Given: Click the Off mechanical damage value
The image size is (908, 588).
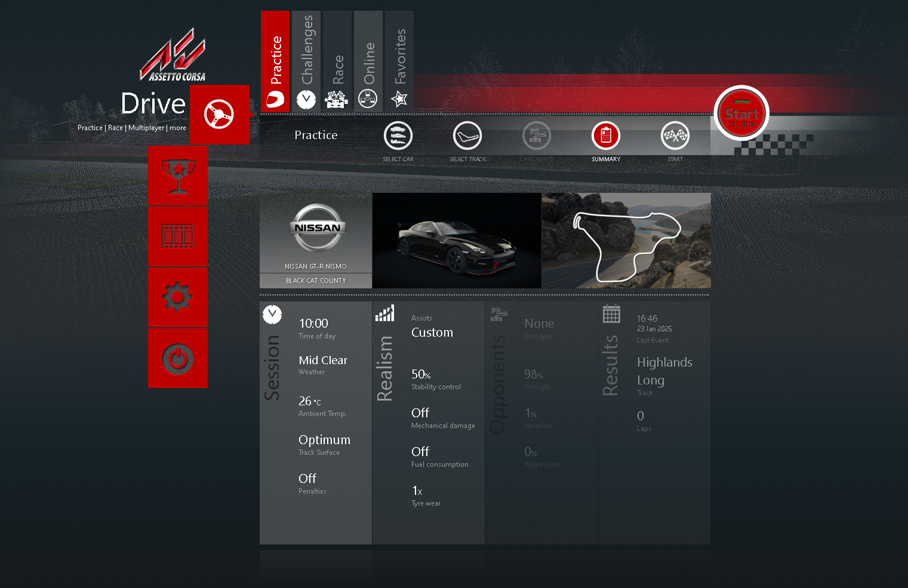Looking at the screenshot, I should (x=420, y=413).
